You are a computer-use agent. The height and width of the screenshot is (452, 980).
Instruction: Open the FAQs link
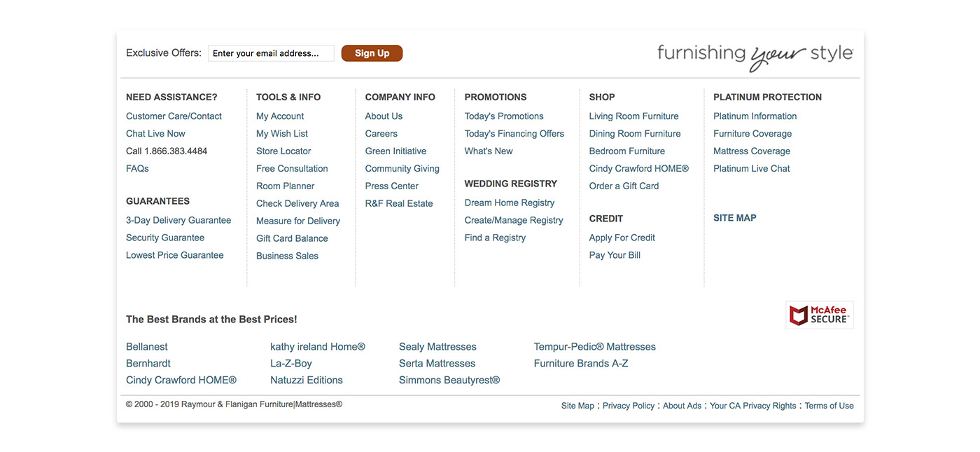point(137,169)
